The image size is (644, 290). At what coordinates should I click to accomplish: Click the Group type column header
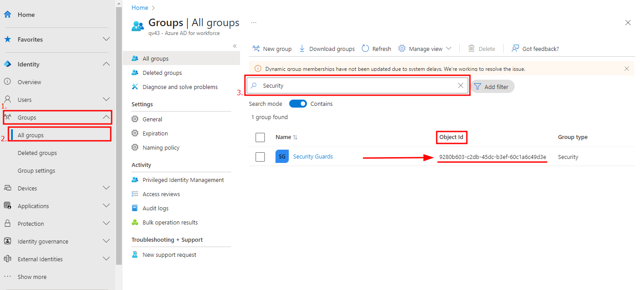[573, 137]
